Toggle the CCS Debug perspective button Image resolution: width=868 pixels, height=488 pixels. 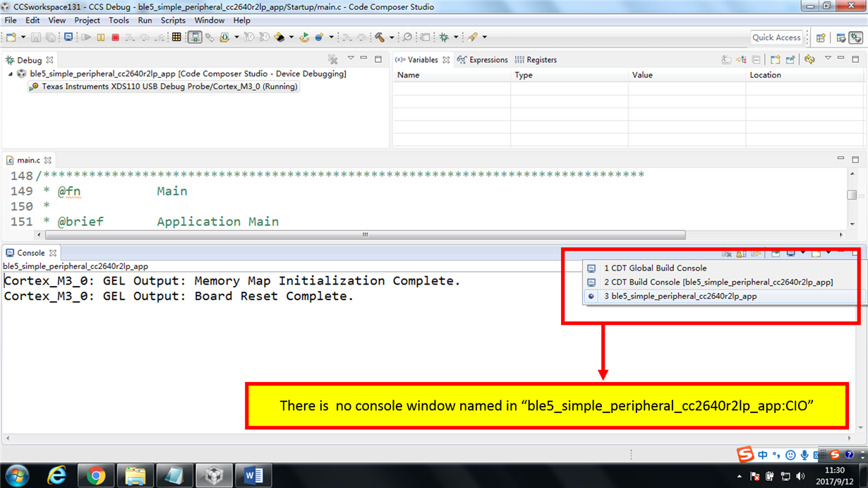point(857,37)
